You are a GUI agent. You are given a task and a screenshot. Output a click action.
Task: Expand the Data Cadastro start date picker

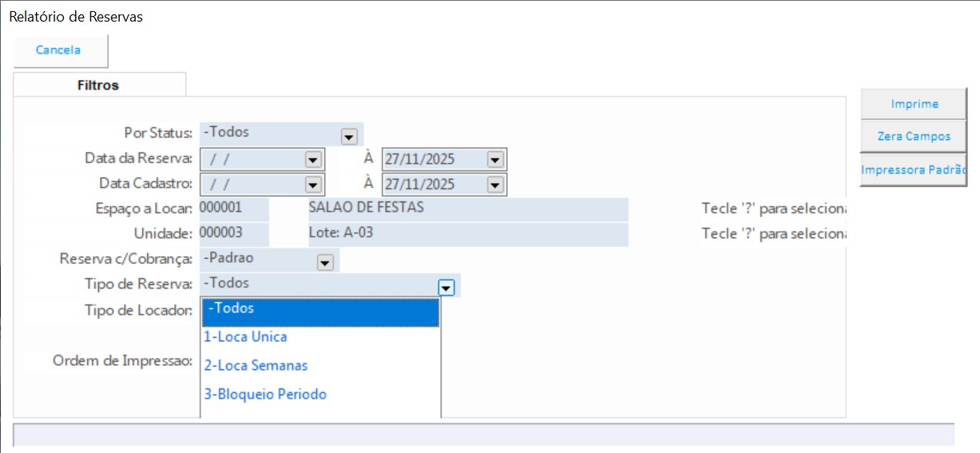(312, 185)
